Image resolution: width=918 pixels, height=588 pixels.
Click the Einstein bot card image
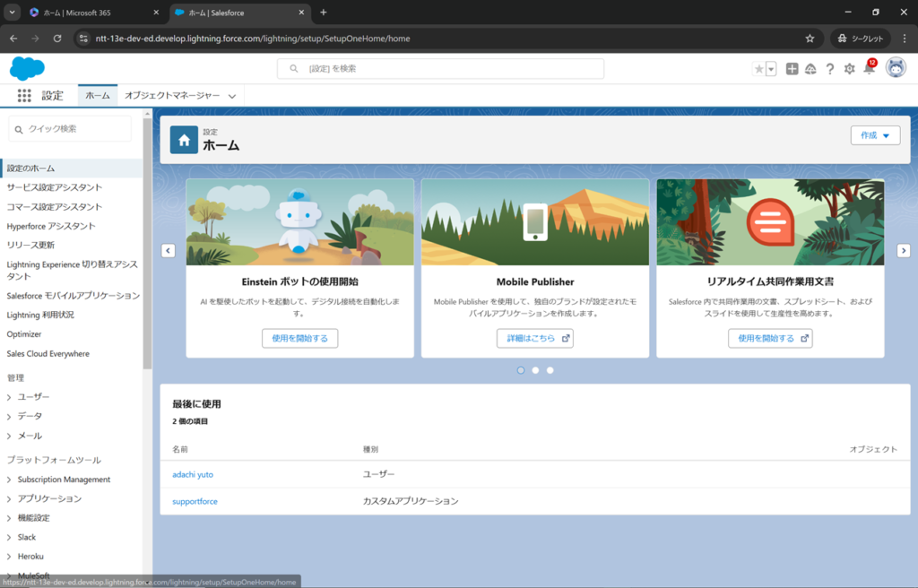point(299,222)
